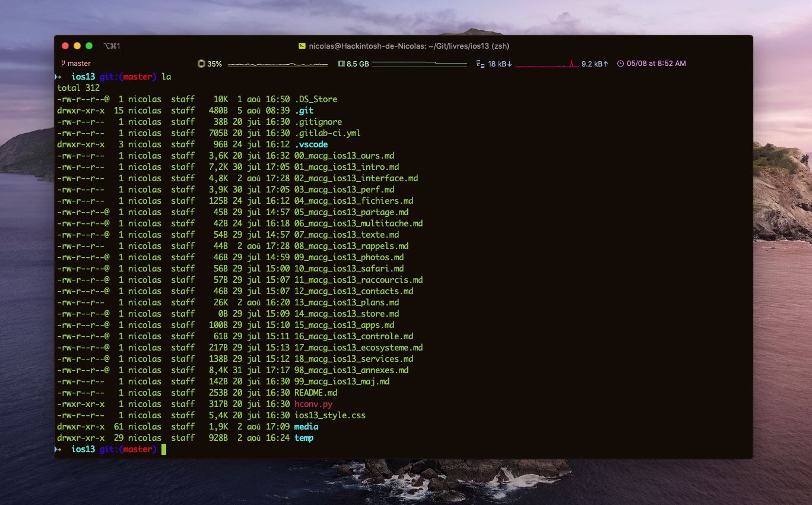Screen dimensions: 812x505
Task: Click the .vscode directory name
Action: pos(311,144)
